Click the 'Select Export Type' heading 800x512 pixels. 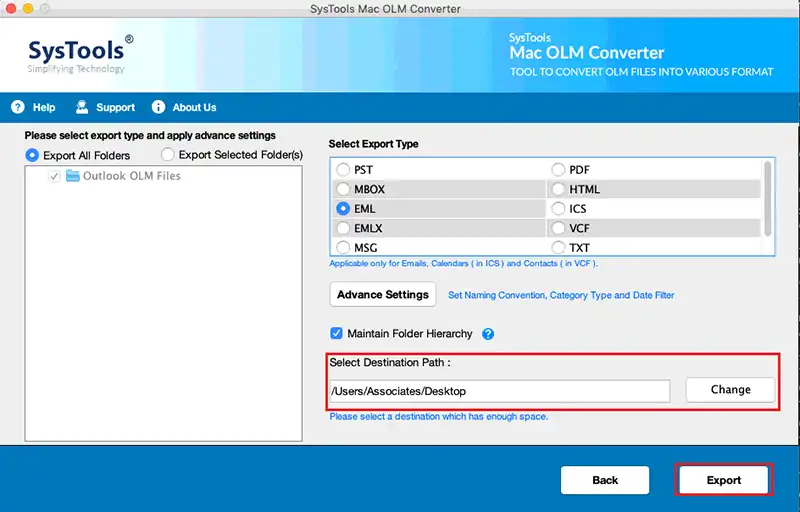(373, 144)
